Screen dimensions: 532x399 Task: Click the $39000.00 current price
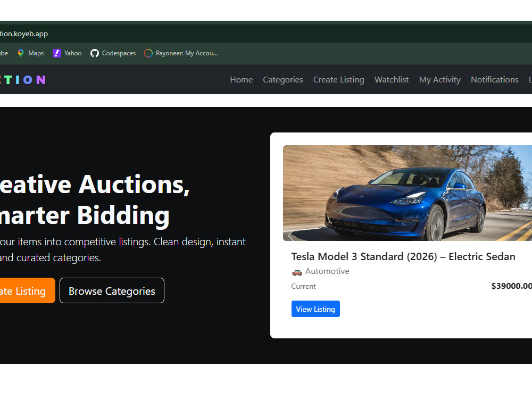512,286
